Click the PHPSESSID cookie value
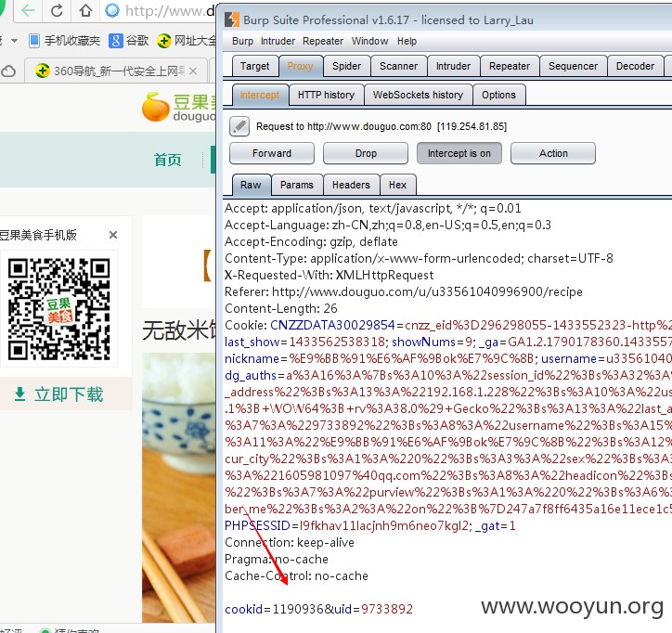672x633 pixels. pyautogui.click(x=384, y=525)
